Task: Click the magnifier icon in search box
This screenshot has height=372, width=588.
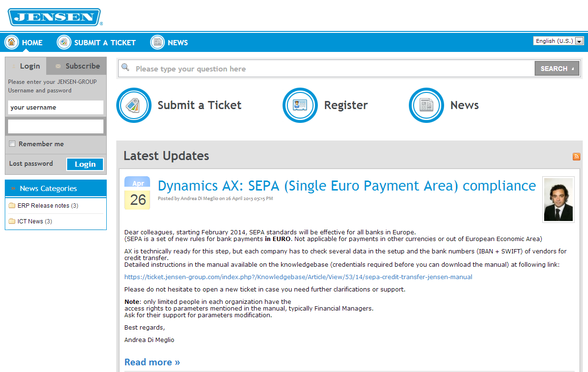Action: [x=125, y=68]
